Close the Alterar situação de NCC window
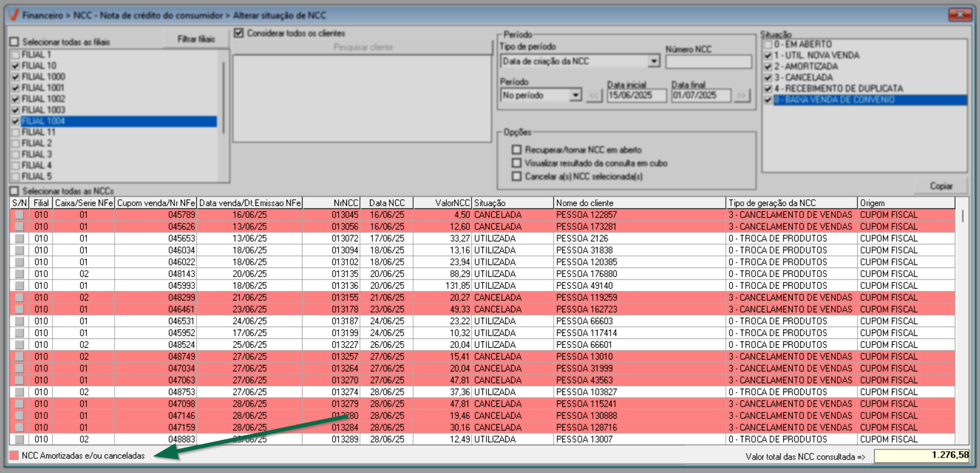Viewport: 980px width, 473px height. click(960, 14)
